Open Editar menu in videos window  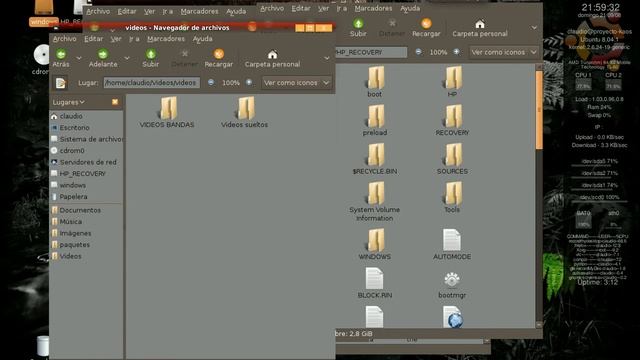click(x=93, y=39)
